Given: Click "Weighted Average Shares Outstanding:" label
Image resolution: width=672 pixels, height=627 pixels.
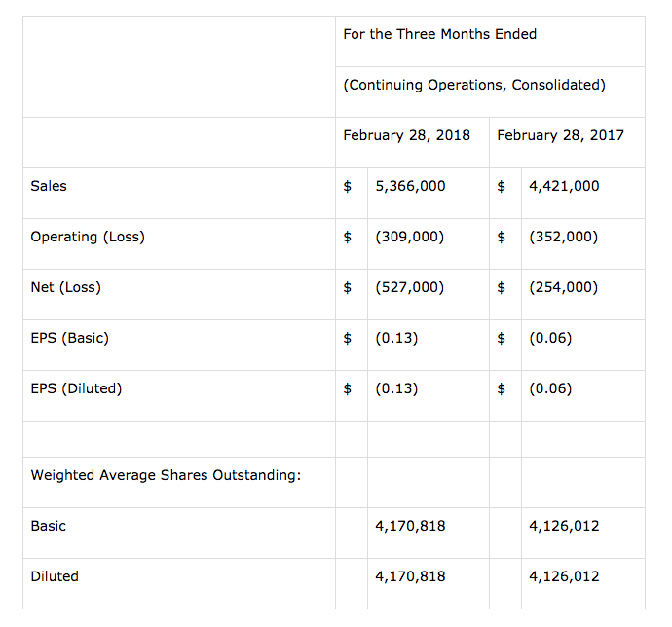Looking at the screenshot, I should pos(166,475).
